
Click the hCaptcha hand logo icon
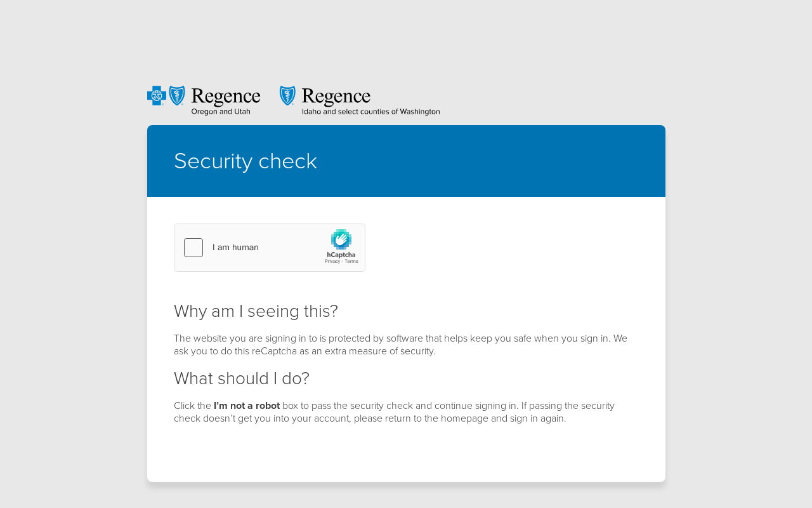coord(341,240)
